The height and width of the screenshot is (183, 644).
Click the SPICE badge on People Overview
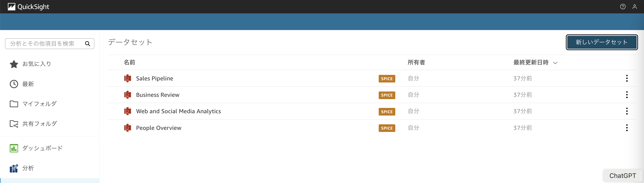point(387,128)
